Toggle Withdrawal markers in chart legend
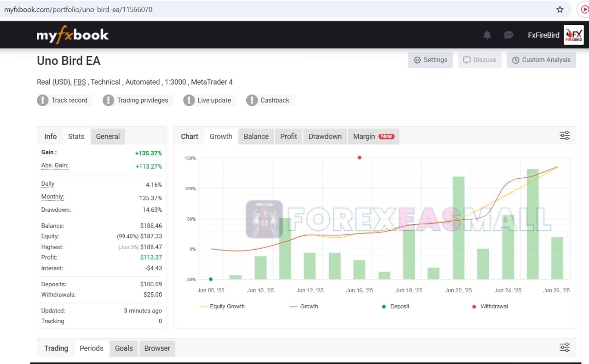The height and width of the screenshot is (364, 589). tap(490, 307)
